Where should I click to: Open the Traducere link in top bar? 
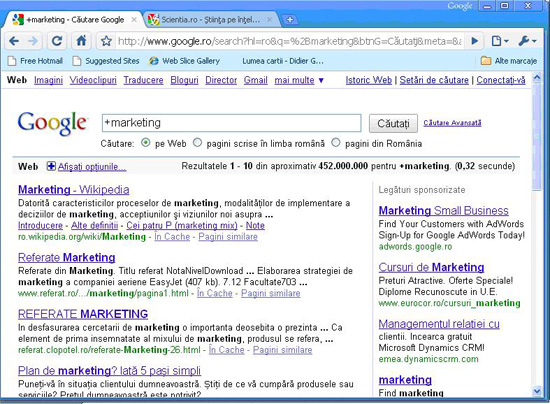click(x=143, y=80)
